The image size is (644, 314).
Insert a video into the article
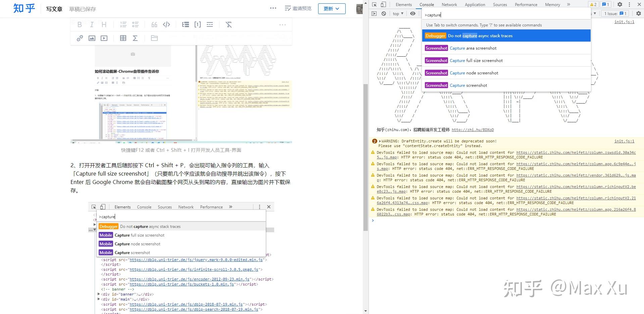pos(104,38)
